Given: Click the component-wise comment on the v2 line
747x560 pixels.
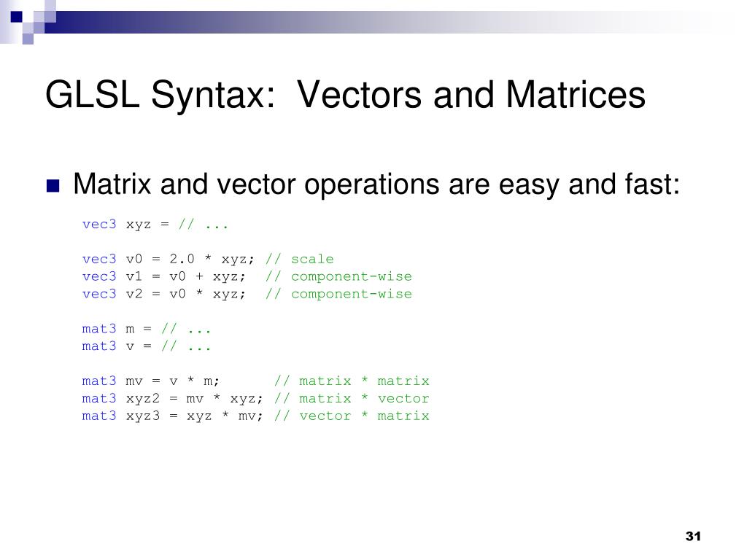Looking at the screenshot, I should click(x=338, y=295).
